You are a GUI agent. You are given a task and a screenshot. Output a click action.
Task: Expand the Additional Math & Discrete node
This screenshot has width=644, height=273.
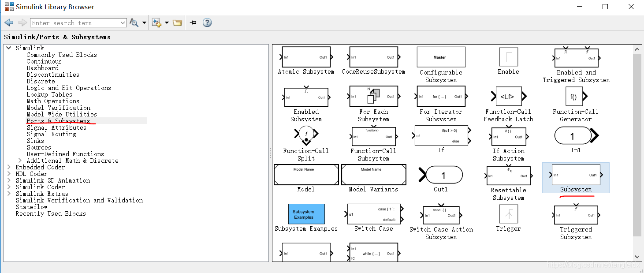click(x=20, y=161)
